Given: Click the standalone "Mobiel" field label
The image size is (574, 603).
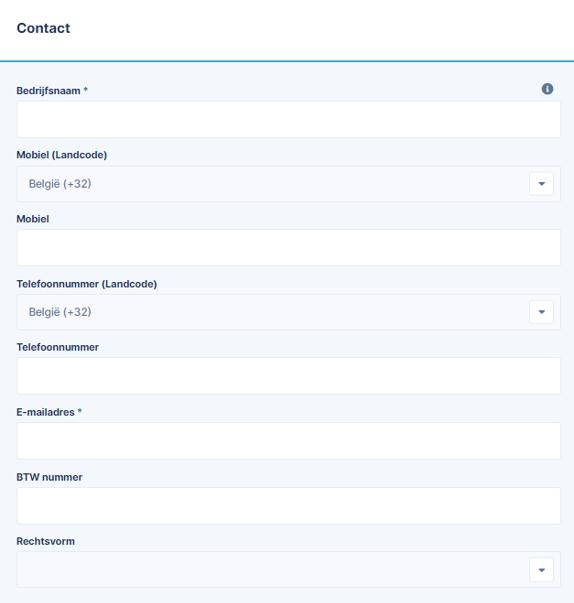Looking at the screenshot, I should [33, 219].
